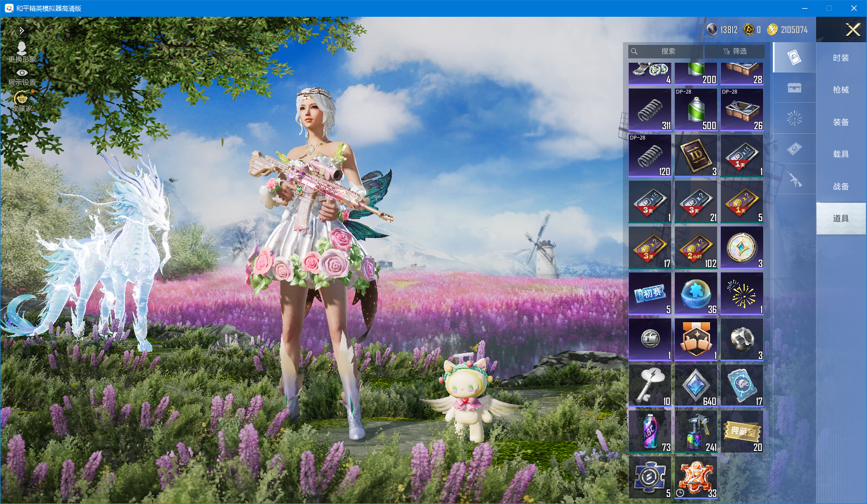Select the gun-shaped category icon
This screenshot has width=867, height=504.
click(794, 179)
